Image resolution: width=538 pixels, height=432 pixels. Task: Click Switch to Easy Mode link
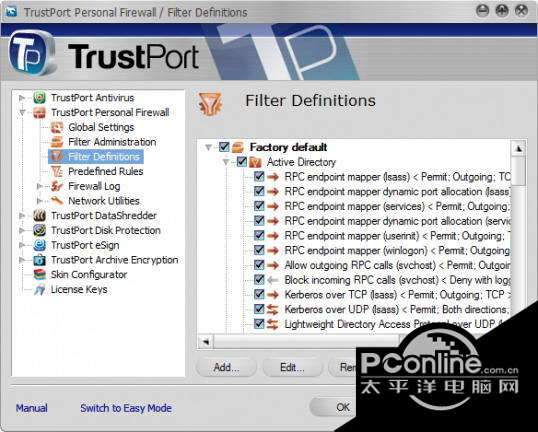126,408
